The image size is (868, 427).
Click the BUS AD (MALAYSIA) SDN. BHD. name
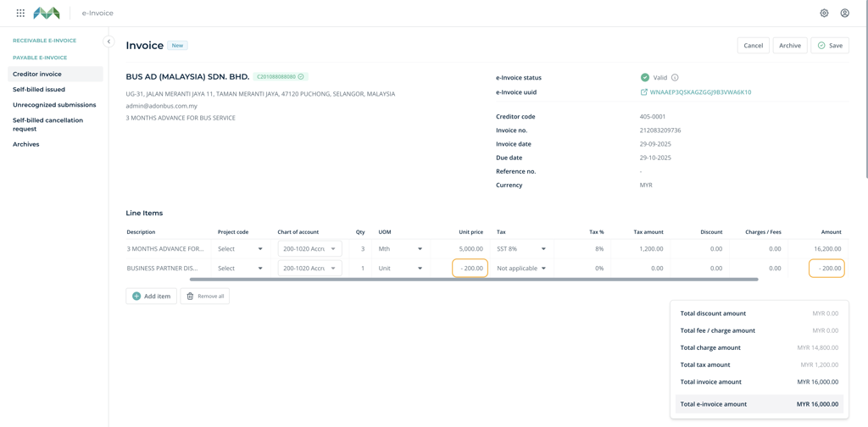187,76
